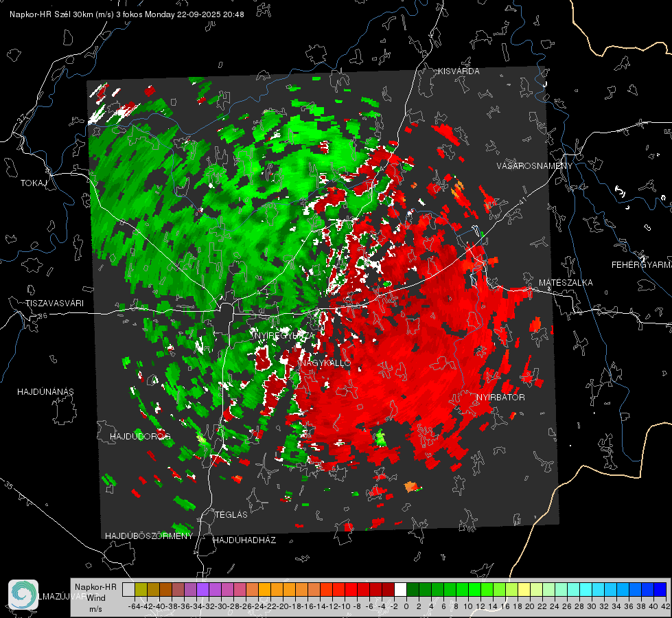Click the HAJDUDOROG city label

click(140, 437)
